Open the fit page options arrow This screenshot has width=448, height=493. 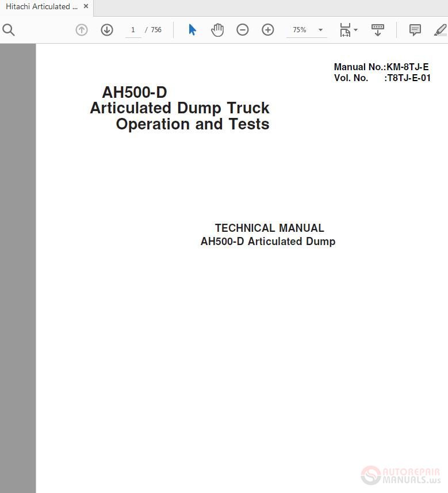coord(356,30)
